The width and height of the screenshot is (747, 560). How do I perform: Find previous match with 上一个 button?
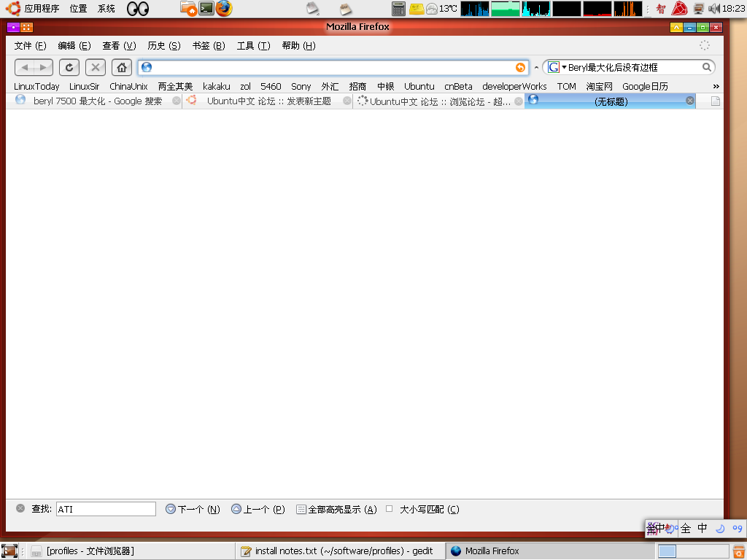(258, 509)
